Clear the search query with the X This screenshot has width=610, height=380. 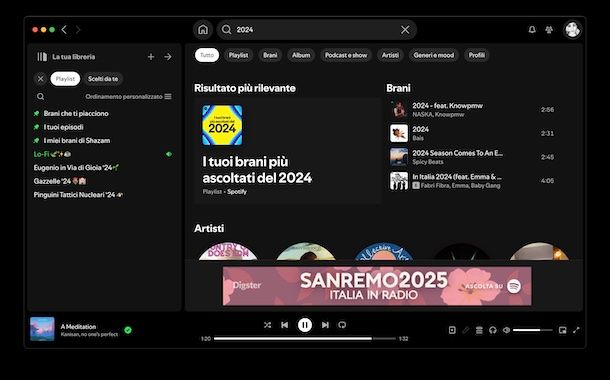pos(405,30)
